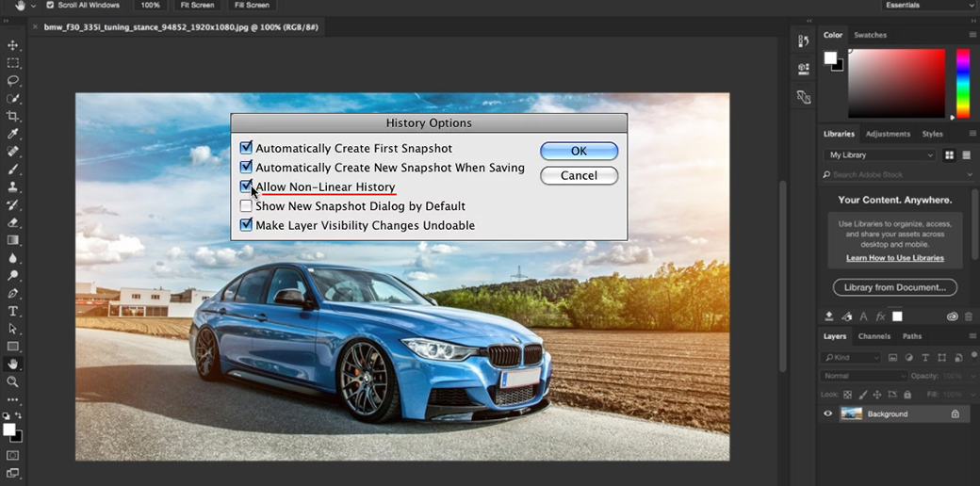Hide the Background layer via eye icon
Image resolution: width=980 pixels, height=486 pixels.
tap(828, 413)
